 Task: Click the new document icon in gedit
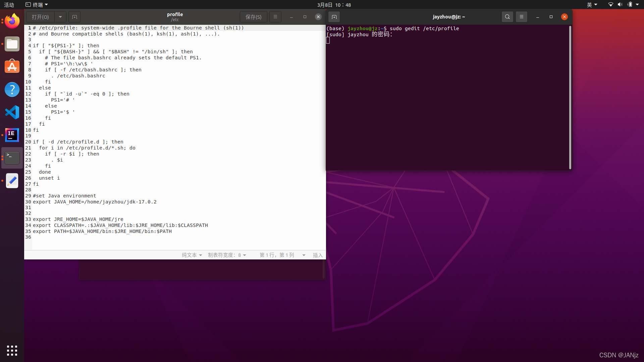coord(74,17)
